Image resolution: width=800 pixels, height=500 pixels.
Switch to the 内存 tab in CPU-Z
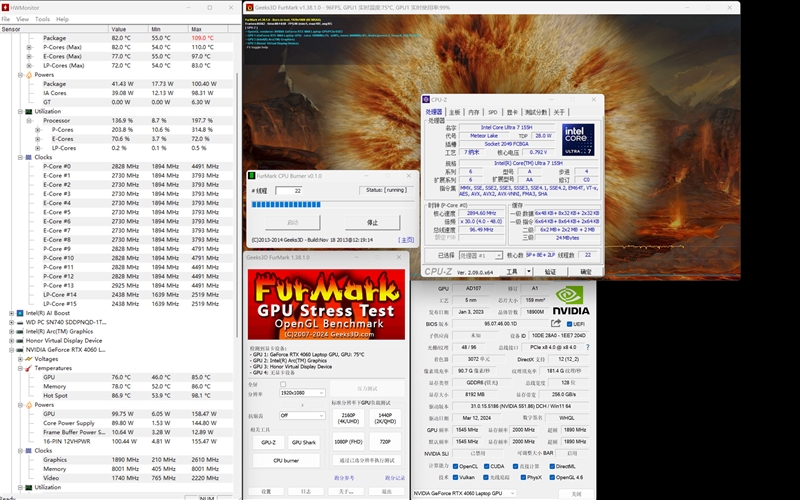pyautogui.click(x=473, y=112)
